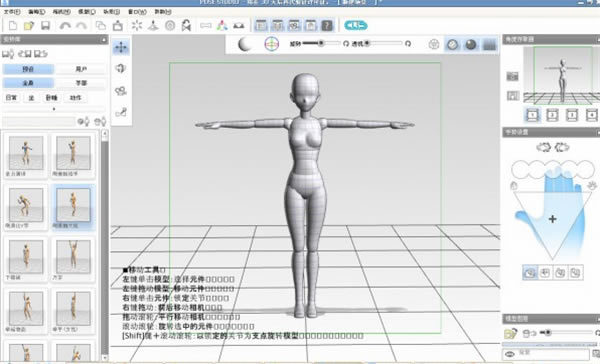Screen dimensions: 600x364
Task: Create a new file with the blank page icon
Action: click(13, 26)
